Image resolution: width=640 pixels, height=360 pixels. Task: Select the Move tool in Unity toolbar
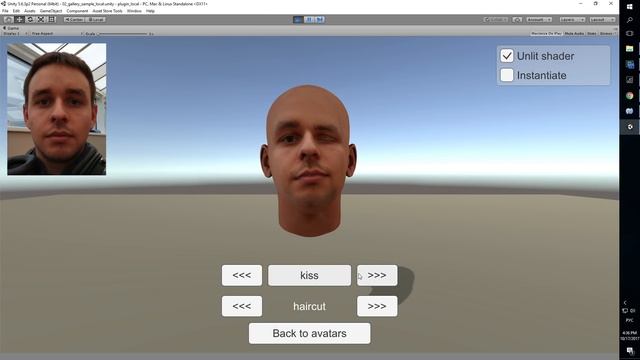tap(19, 20)
